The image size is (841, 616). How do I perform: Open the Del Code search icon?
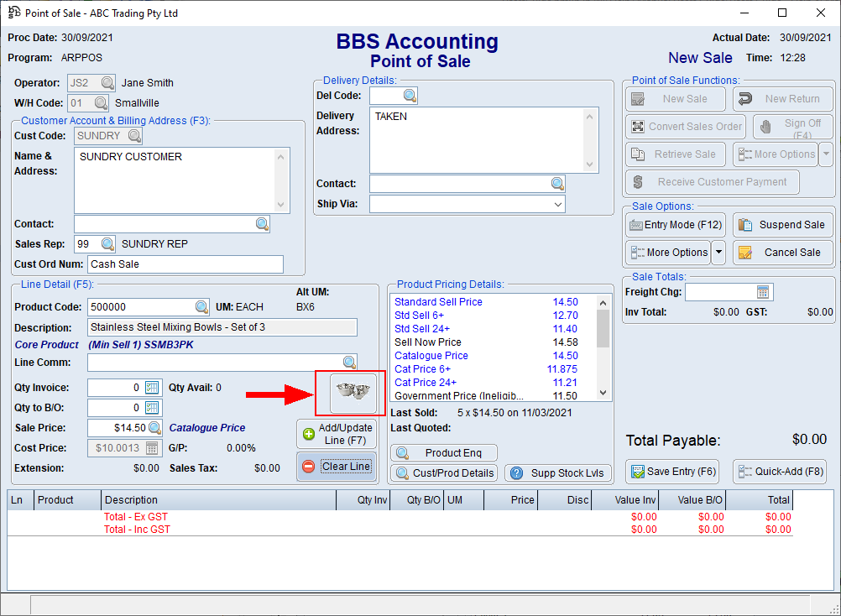410,97
